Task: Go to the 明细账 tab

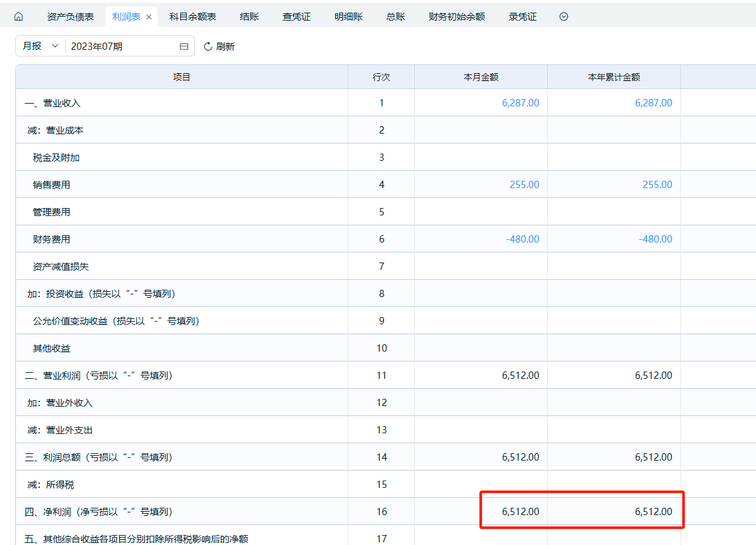Action: (x=348, y=17)
